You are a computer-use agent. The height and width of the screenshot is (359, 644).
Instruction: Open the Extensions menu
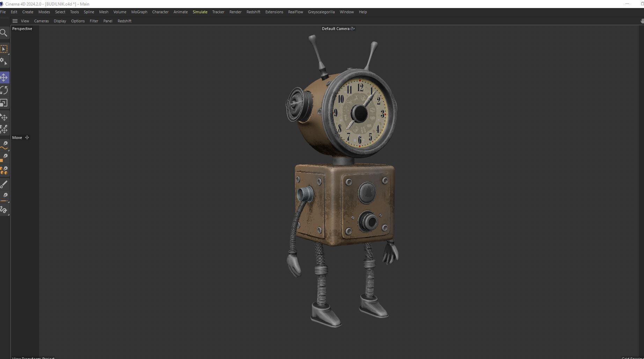tap(274, 12)
